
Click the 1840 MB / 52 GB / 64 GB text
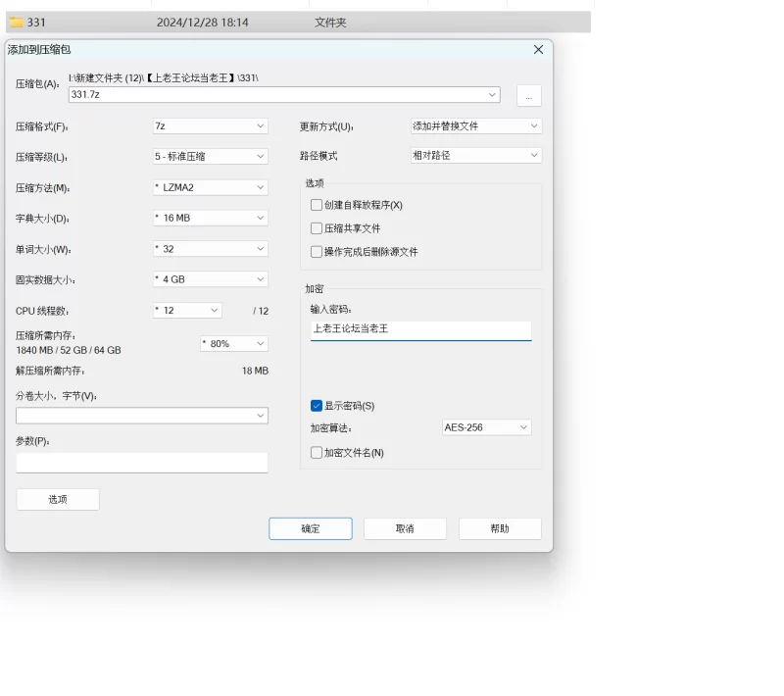coord(69,350)
